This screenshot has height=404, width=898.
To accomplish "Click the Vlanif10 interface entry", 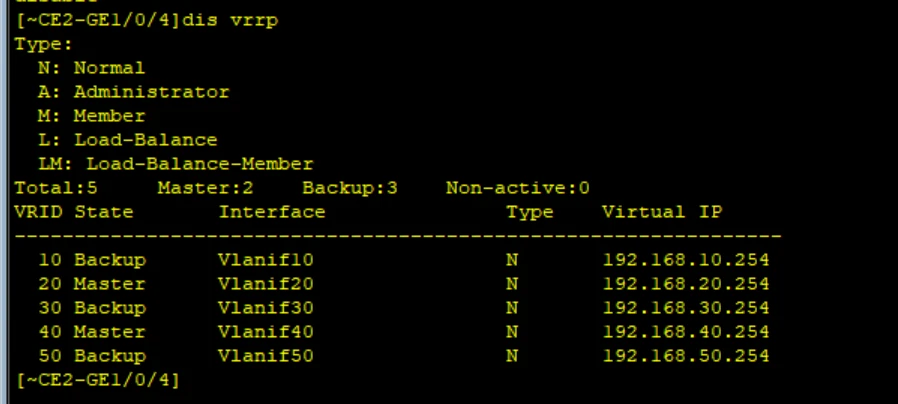I will [266, 260].
